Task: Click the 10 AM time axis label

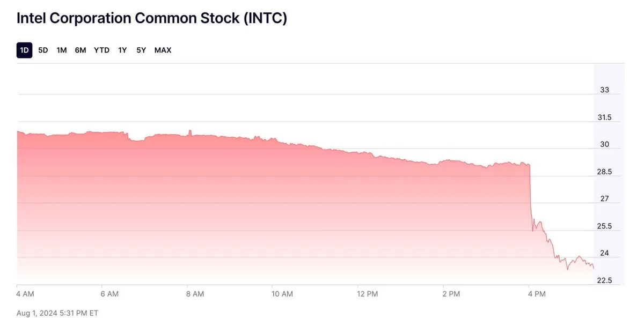Action: tap(282, 294)
